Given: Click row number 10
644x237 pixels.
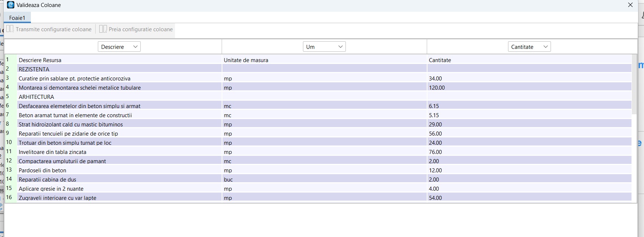Looking at the screenshot, I should coord(9,142).
